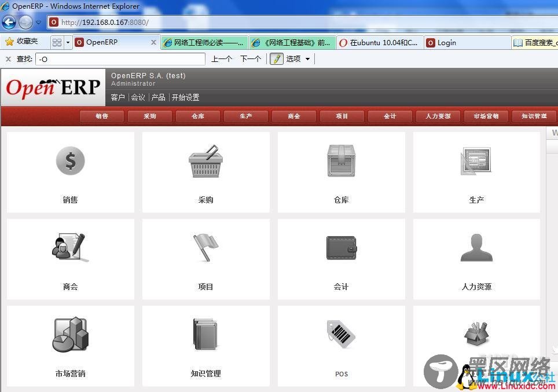
Task: Click the 商会 label under people icon
Action: (x=70, y=287)
